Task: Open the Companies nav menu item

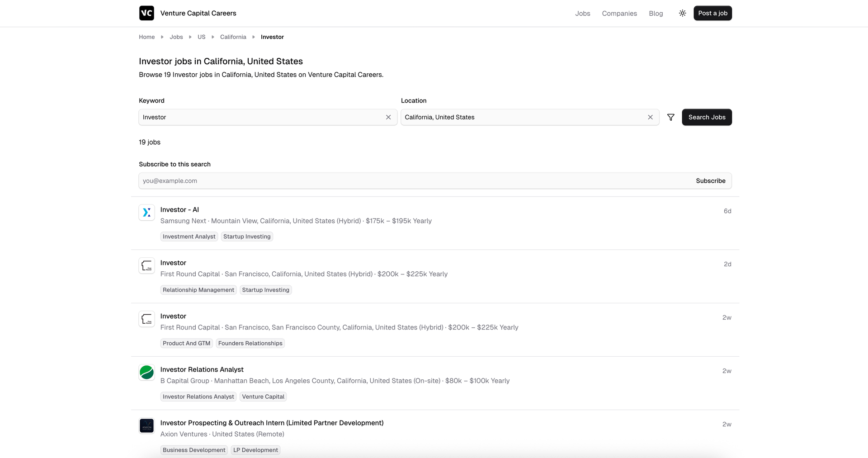Action: tap(619, 14)
